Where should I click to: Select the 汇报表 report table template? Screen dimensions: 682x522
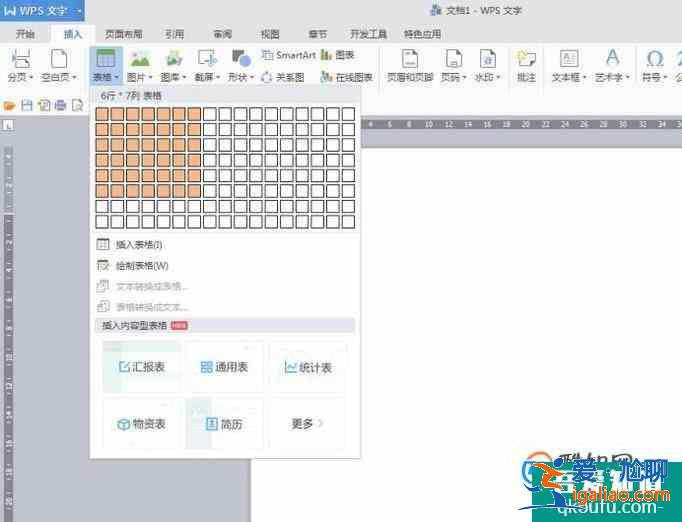(x=142, y=367)
